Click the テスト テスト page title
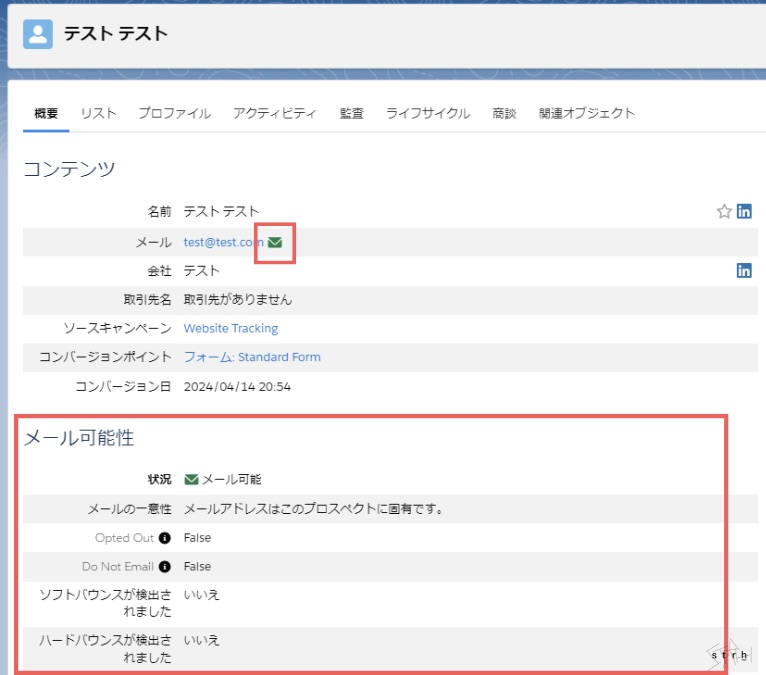 [116, 34]
